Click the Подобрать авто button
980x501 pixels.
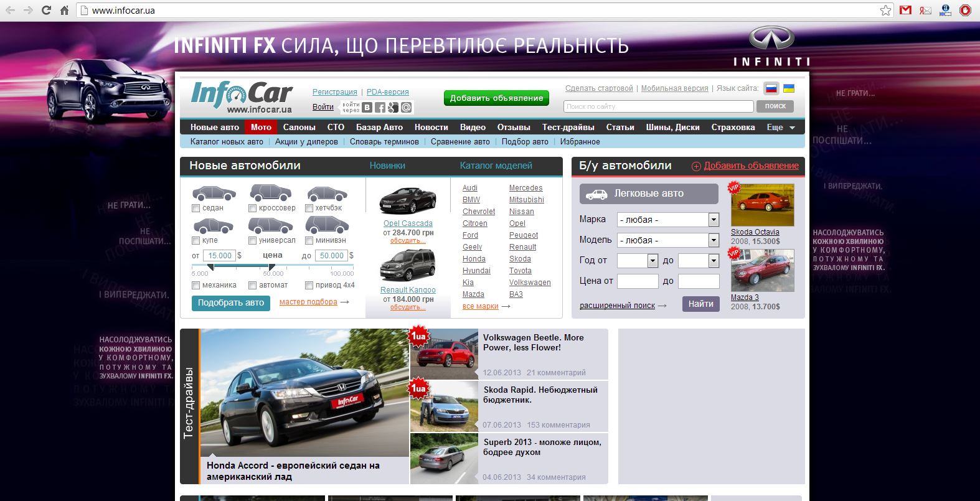[x=231, y=303]
